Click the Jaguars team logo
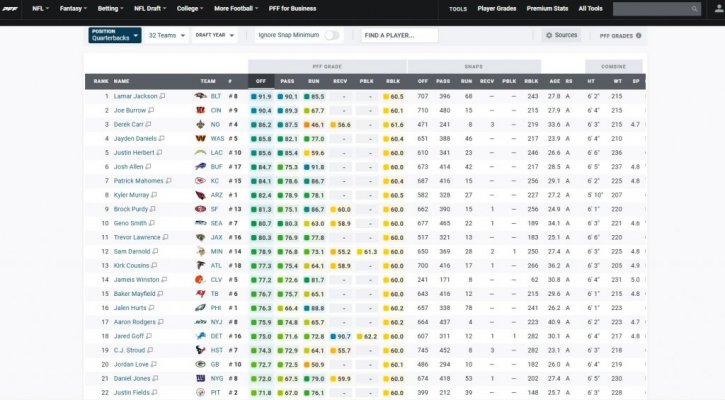Screen dimensions: 725x400 200,237
